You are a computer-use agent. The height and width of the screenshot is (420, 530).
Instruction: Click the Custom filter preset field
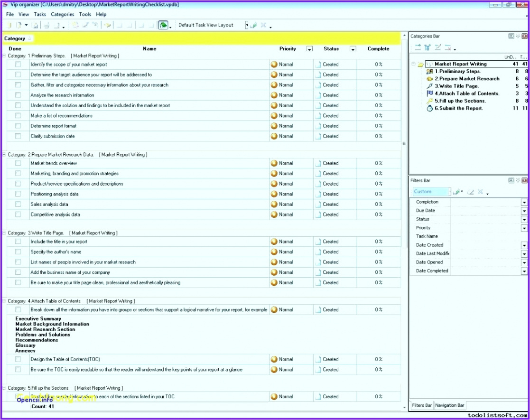coord(430,192)
